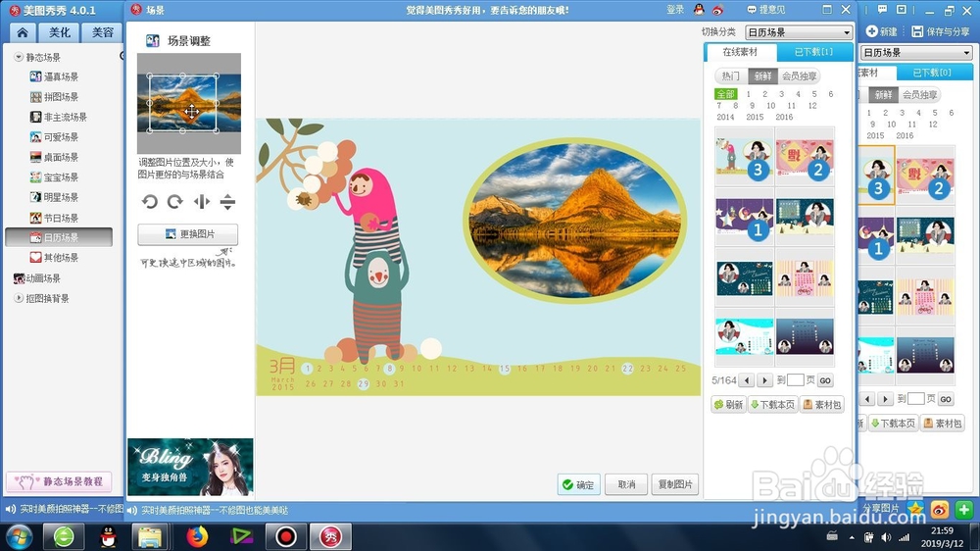The width and height of the screenshot is (980, 551).
Task: Click the QQ penguin icon in title bar
Action: (x=699, y=10)
